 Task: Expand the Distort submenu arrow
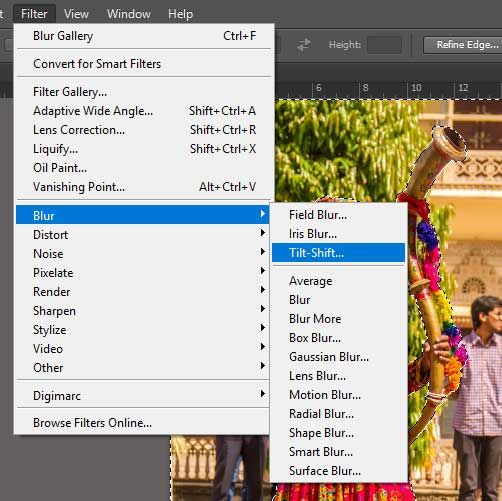coord(263,233)
